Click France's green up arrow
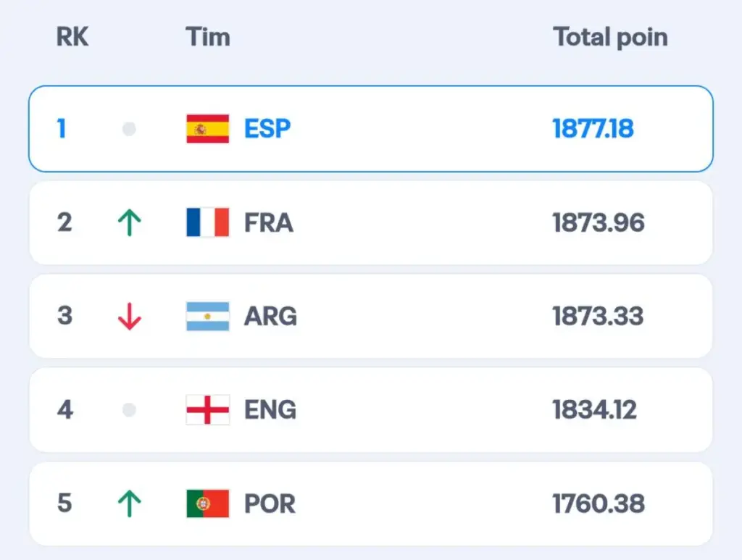Screen dimensions: 742x560 point(129,222)
